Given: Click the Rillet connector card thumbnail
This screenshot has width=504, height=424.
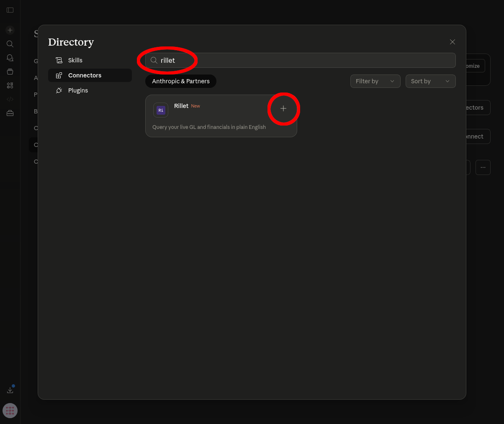Looking at the screenshot, I should [160, 110].
